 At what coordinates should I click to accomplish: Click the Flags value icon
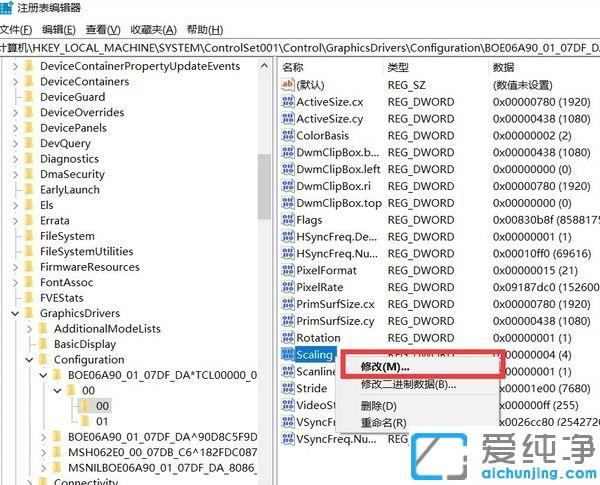[287, 220]
